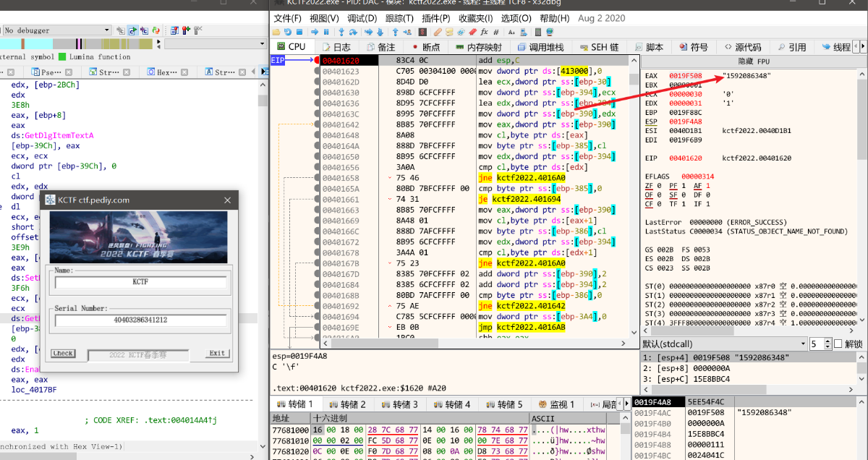Viewport: 868px width, 460px height.
Task: Click the open file folder icon in x32dbg
Action: point(276,33)
